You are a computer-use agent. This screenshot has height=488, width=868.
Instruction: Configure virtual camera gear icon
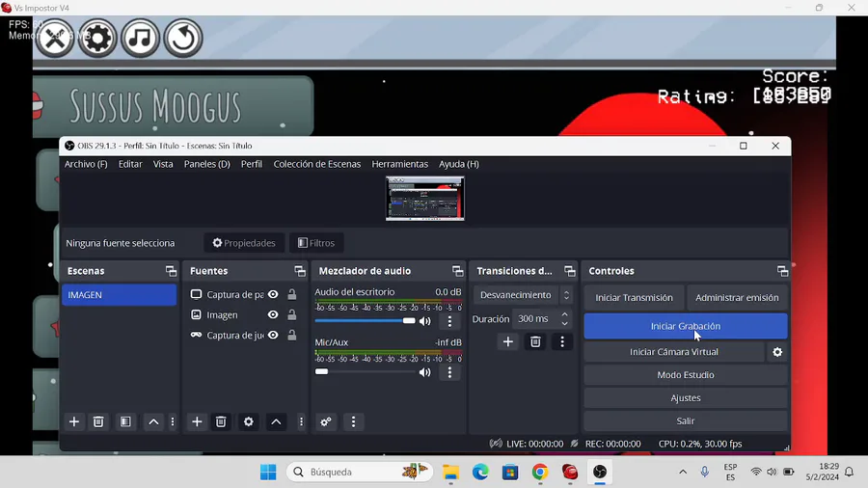pos(777,352)
